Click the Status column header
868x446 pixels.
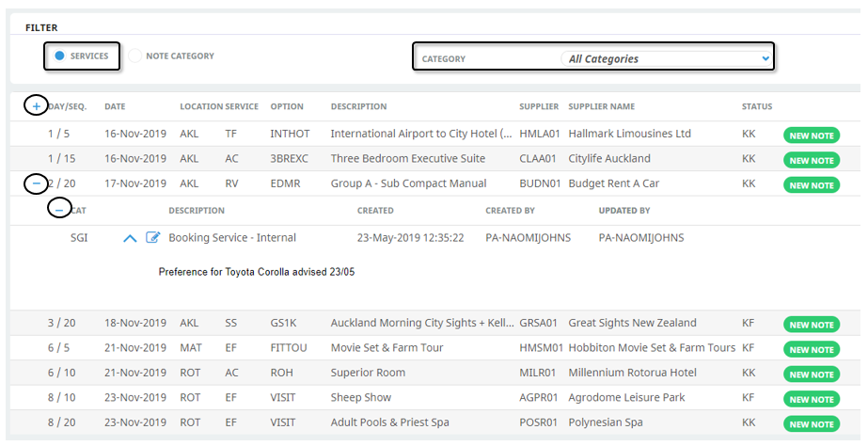click(x=756, y=107)
